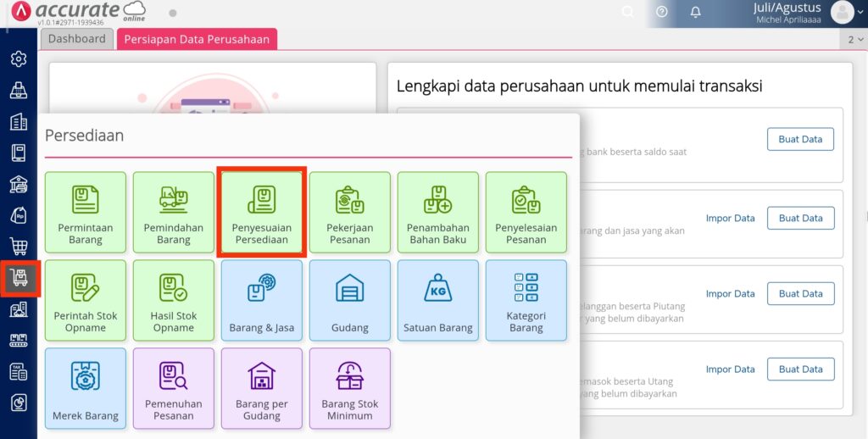The height and width of the screenshot is (439, 868).
Task: Click Impor Data for pemasok Utang
Action: coord(730,370)
